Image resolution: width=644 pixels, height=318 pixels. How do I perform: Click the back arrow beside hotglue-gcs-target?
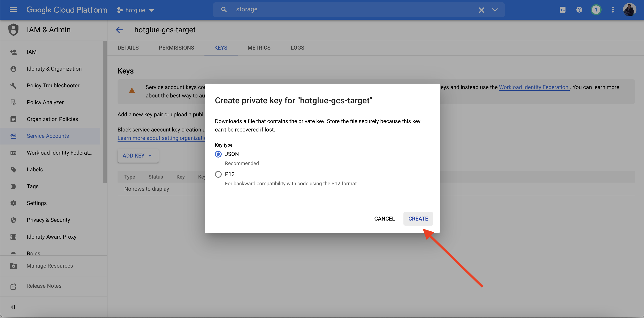click(x=119, y=30)
